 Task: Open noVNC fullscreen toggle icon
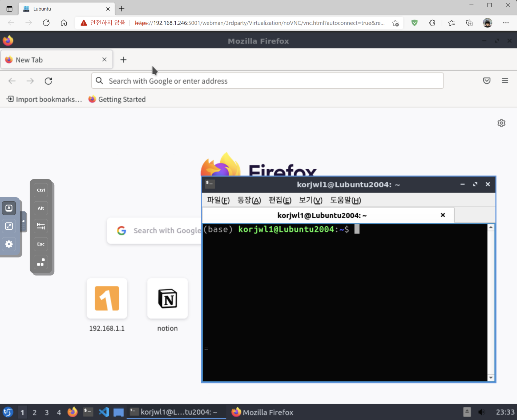9,226
